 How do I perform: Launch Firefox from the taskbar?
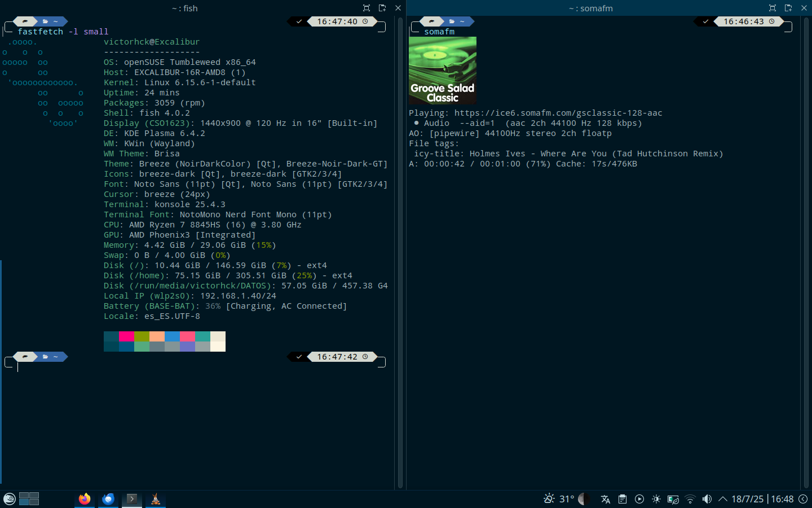[85, 499]
